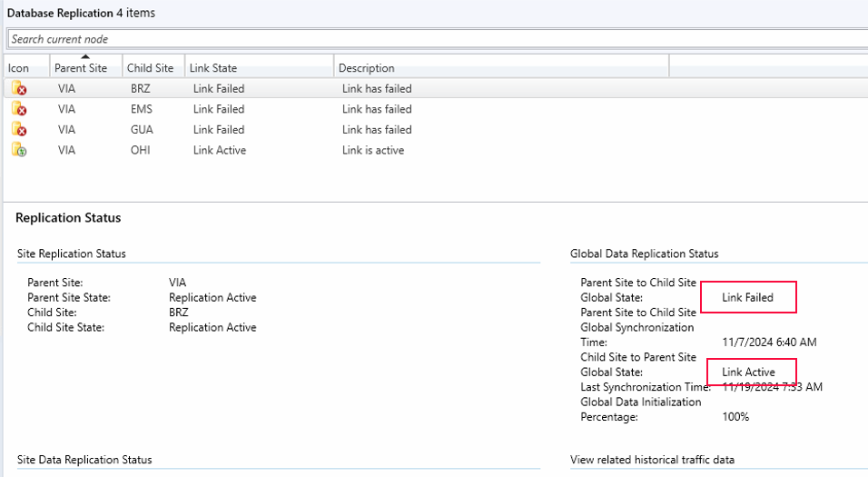Click the failed link icon for EMS row
Viewport: 868px width, 477px height.
[18, 109]
